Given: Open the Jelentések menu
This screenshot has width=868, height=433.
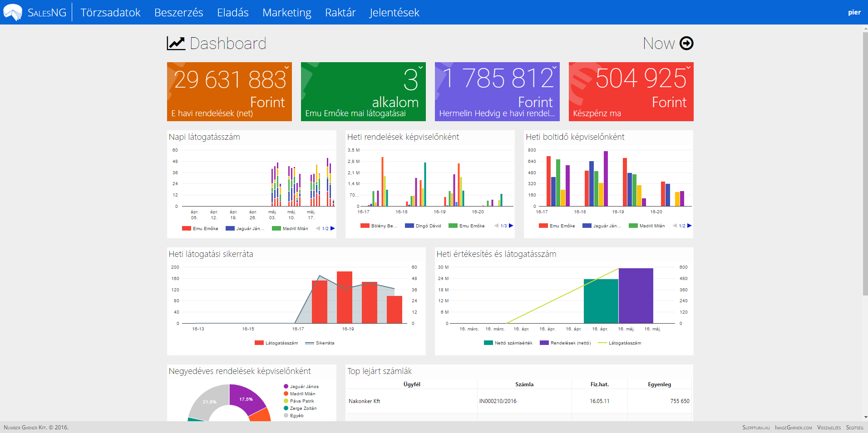Looking at the screenshot, I should [395, 13].
